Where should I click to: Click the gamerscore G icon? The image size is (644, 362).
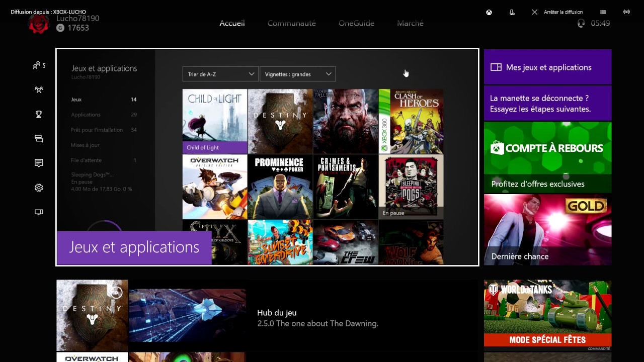60,28
